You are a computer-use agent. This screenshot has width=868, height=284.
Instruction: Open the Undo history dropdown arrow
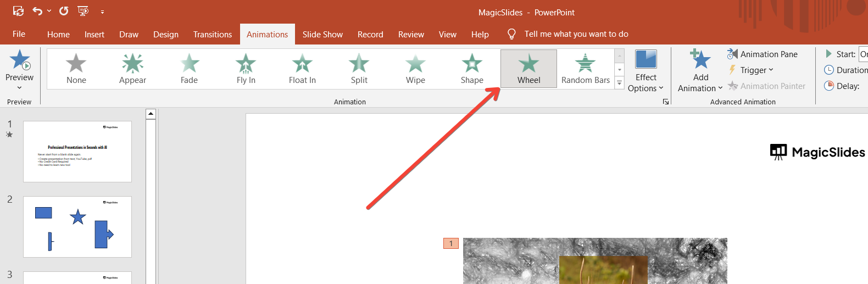coord(49,11)
